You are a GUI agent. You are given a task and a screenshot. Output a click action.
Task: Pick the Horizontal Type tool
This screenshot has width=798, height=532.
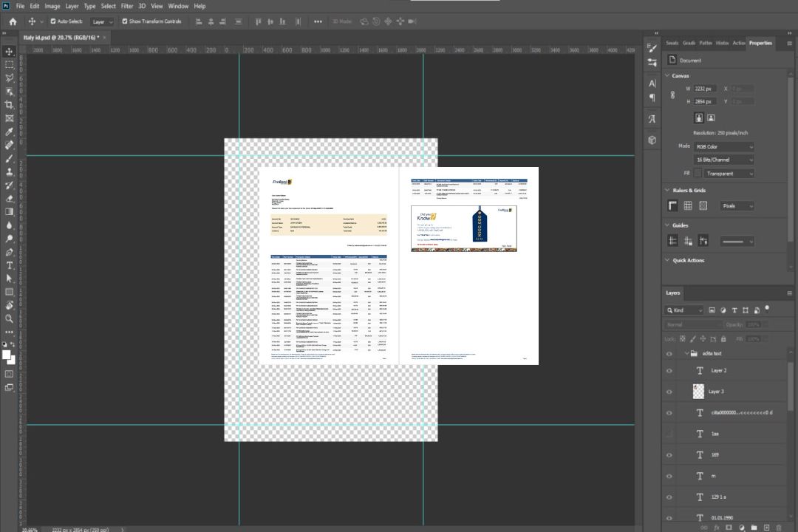(10, 265)
